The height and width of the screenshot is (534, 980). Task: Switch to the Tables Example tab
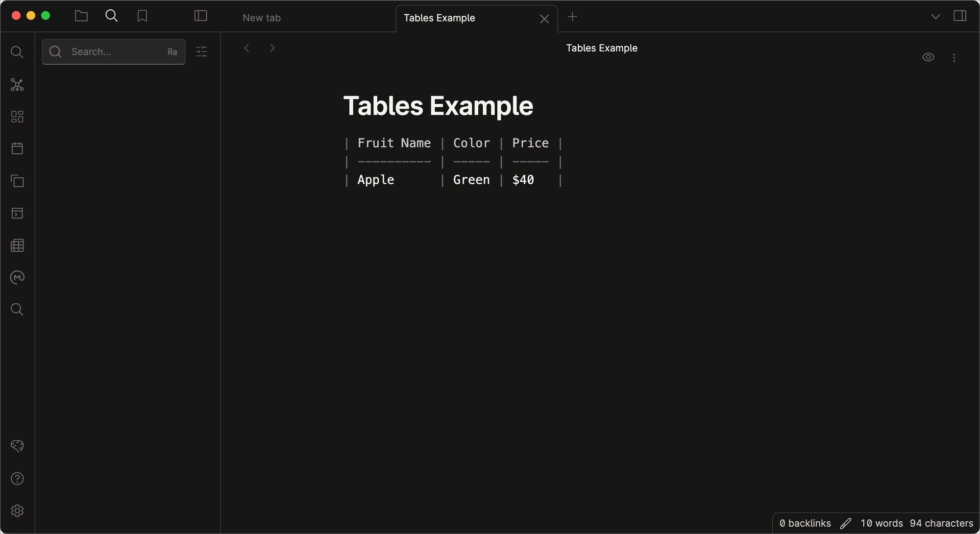[440, 18]
